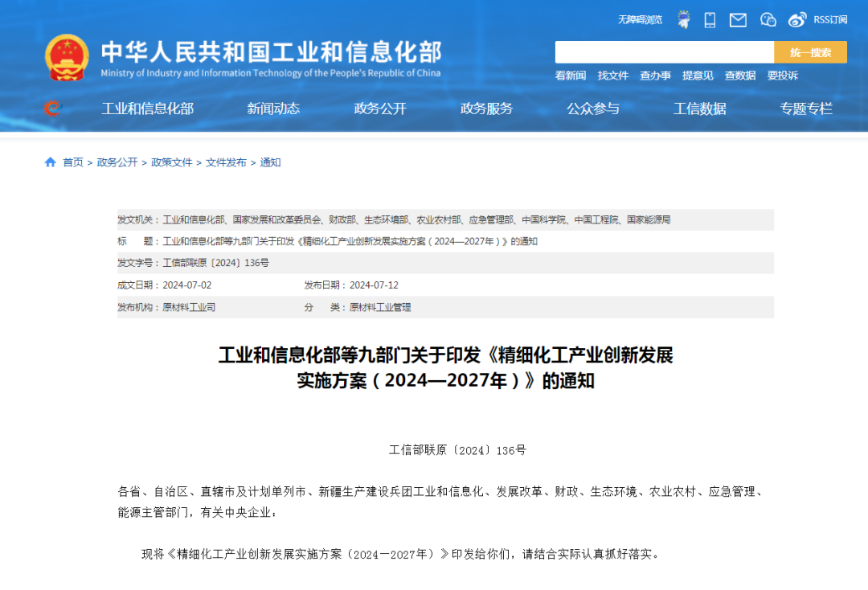Go to 文件发布 in breadcrumb
The width and height of the screenshot is (868, 590).
[226, 162]
